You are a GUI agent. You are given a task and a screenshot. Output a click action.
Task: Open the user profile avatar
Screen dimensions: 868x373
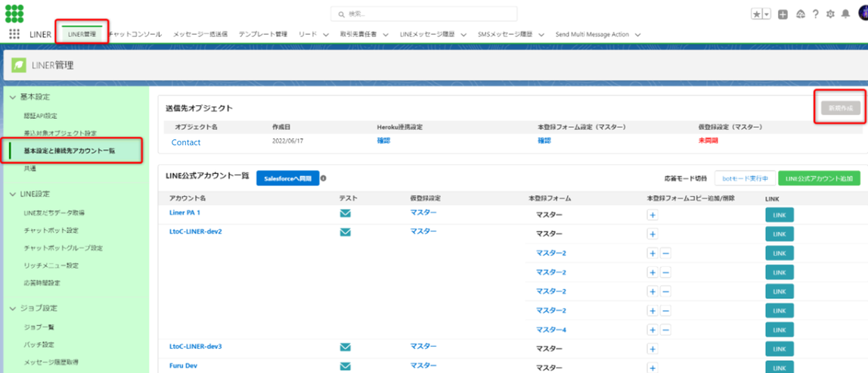[863, 14]
